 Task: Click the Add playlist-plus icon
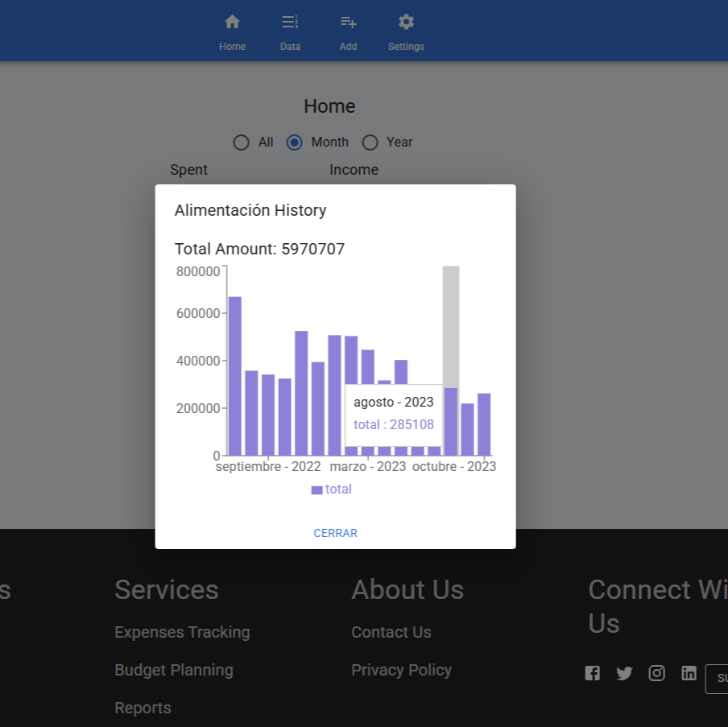pyautogui.click(x=348, y=23)
